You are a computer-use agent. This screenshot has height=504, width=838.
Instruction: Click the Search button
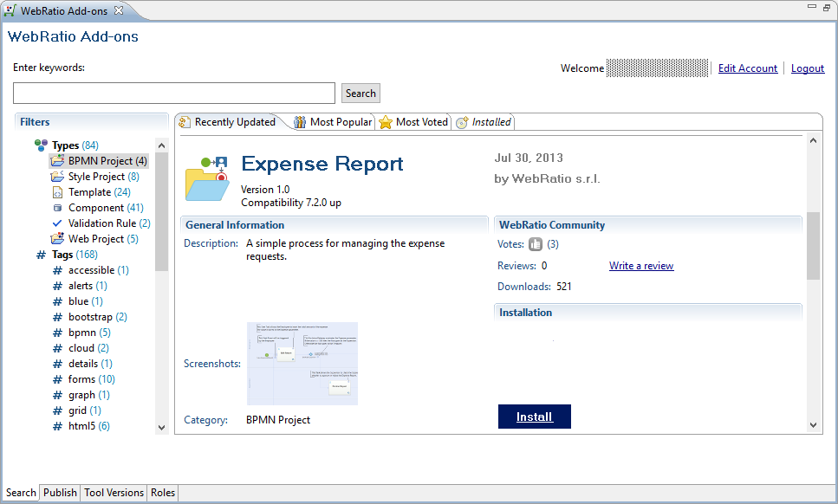pos(361,94)
